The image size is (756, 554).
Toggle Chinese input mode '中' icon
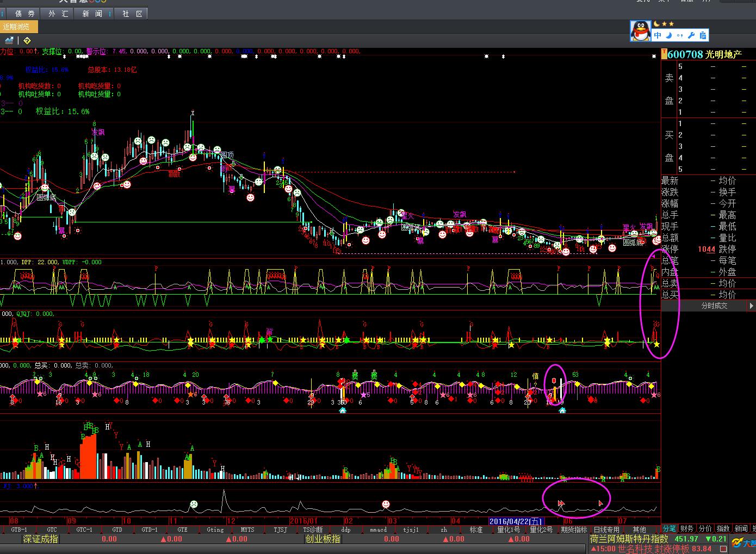(658, 35)
